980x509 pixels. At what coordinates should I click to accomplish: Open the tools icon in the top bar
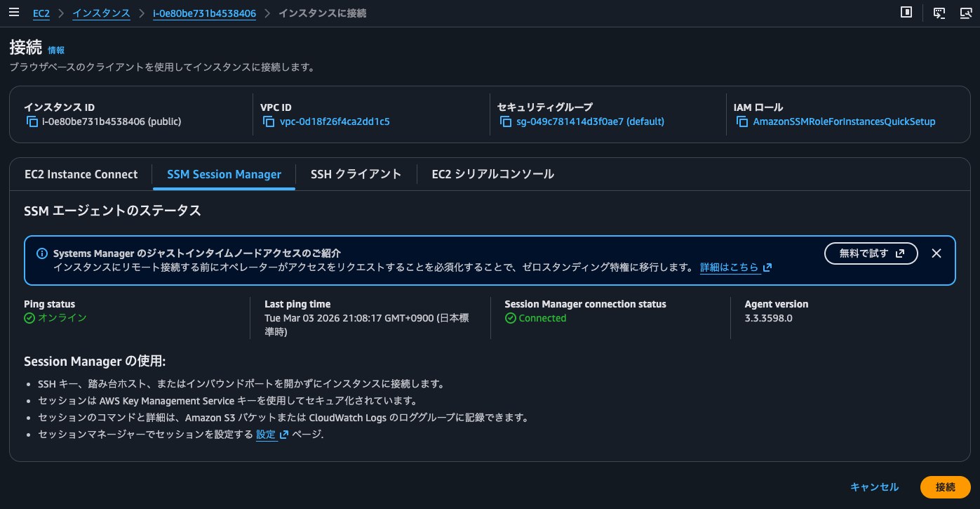tap(967, 13)
